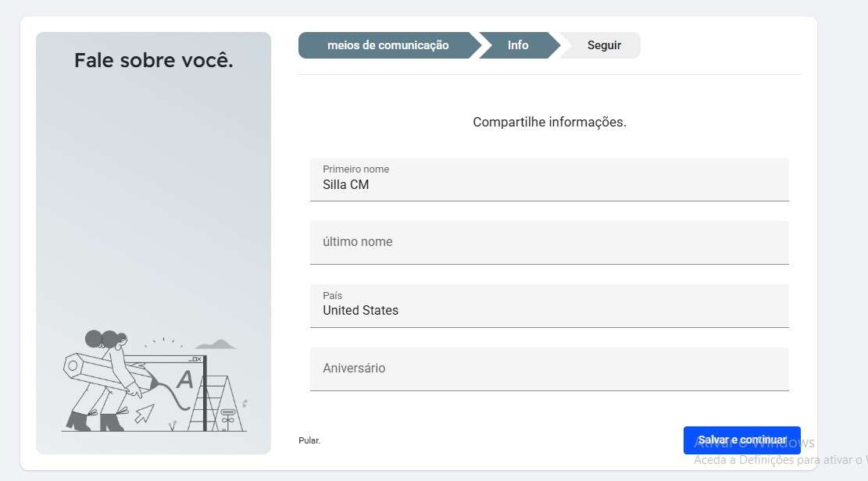Click the window controls in the illustrated frame
868x481 pixels.
click(195, 359)
